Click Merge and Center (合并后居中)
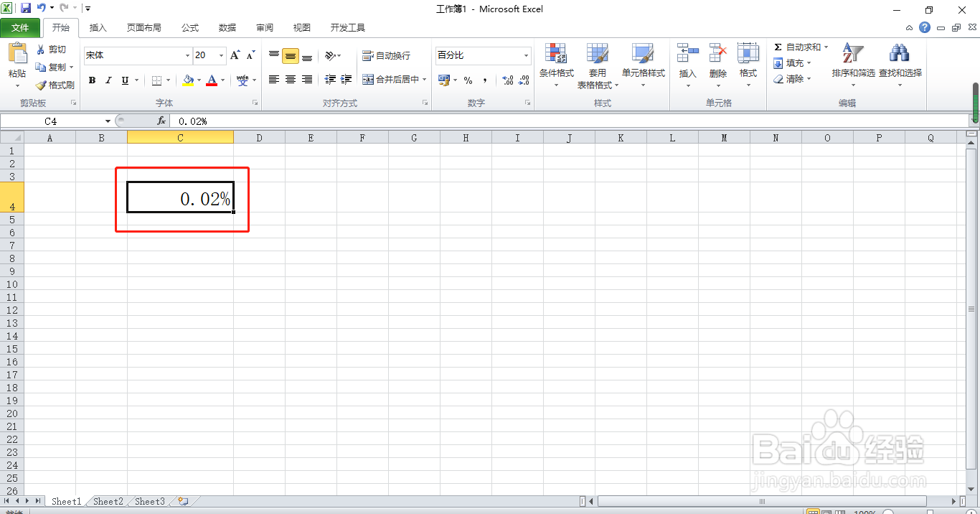Screen dimensions: 980x514 point(390,80)
